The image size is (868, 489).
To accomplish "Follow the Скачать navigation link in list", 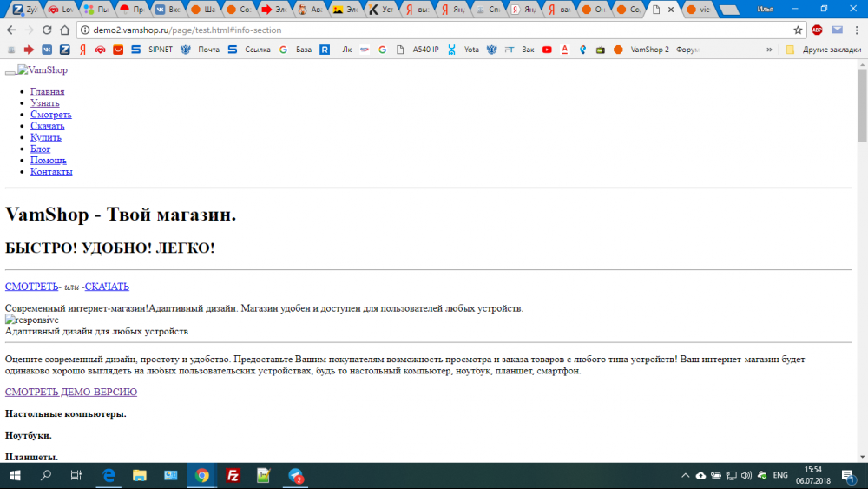I will (x=47, y=126).
